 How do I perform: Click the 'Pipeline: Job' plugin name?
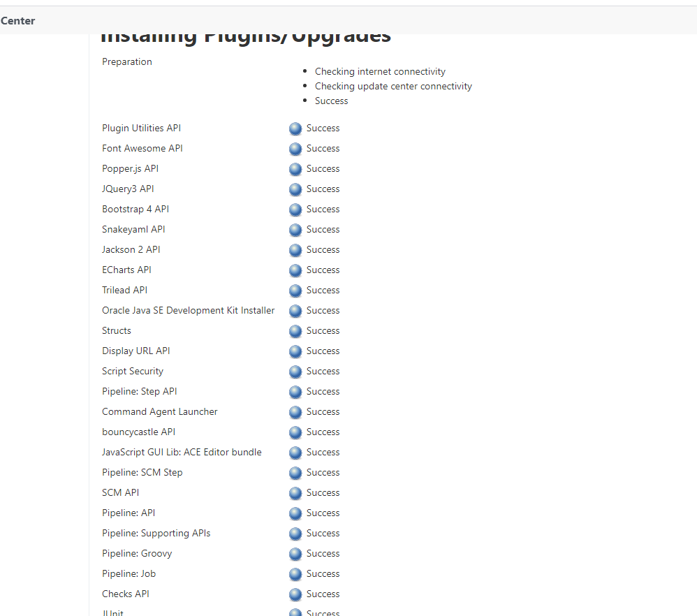click(129, 574)
